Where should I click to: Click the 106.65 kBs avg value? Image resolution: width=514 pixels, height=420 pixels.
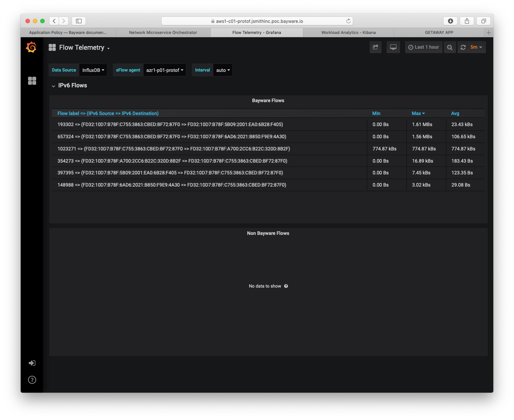coord(463,137)
